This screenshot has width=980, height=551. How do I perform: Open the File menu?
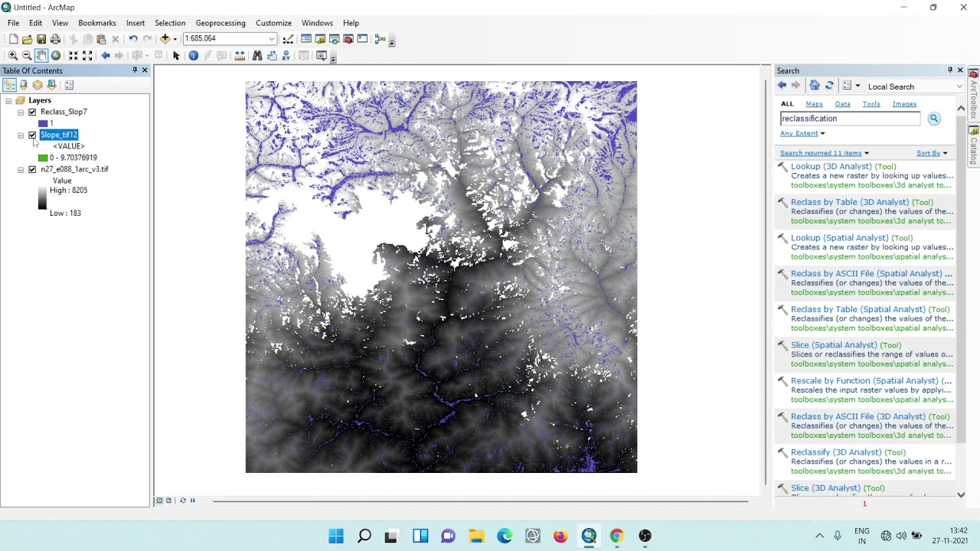tap(13, 23)
